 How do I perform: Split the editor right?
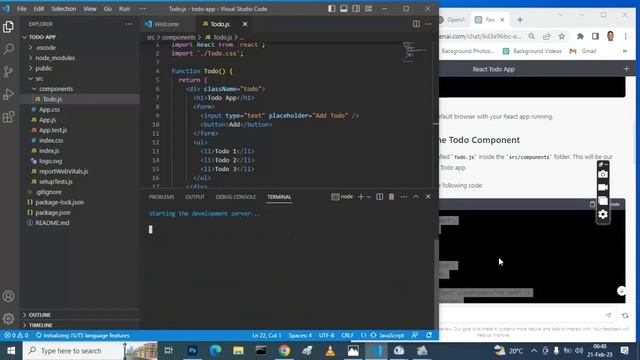(416, 24)
